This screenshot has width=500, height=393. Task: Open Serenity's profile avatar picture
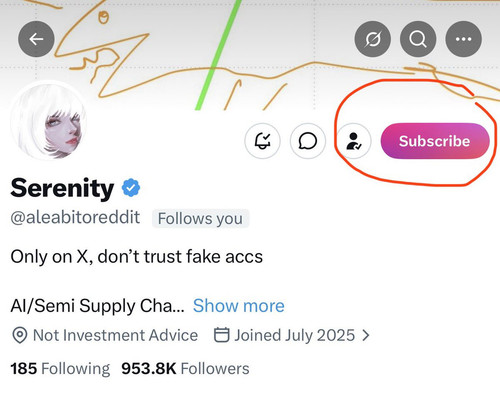(49, 121)
